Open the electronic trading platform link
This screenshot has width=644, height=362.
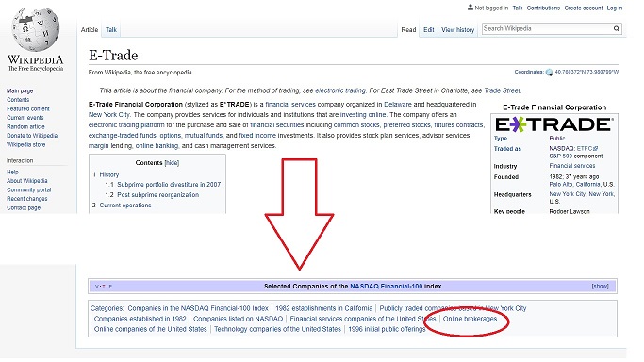pos(126,124)
